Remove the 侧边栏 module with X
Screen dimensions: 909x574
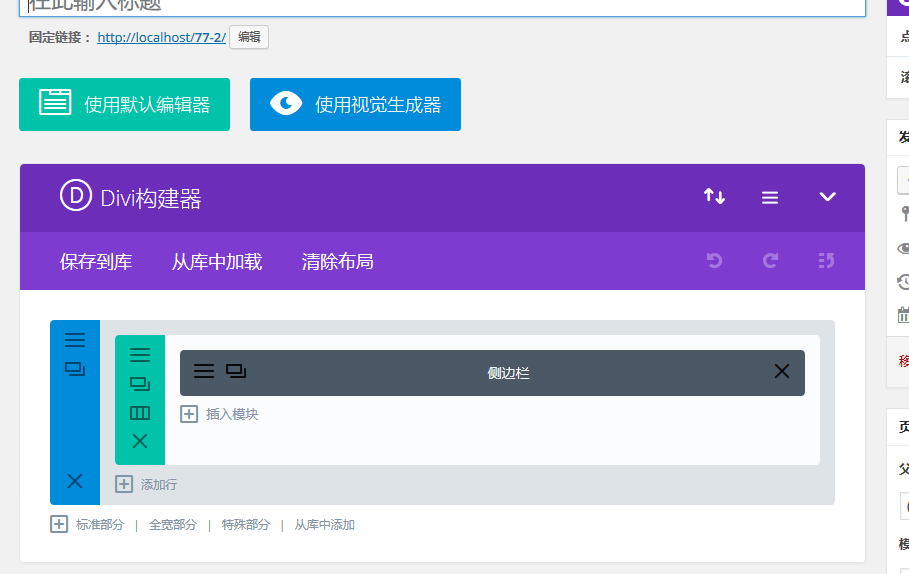point(782,372)
